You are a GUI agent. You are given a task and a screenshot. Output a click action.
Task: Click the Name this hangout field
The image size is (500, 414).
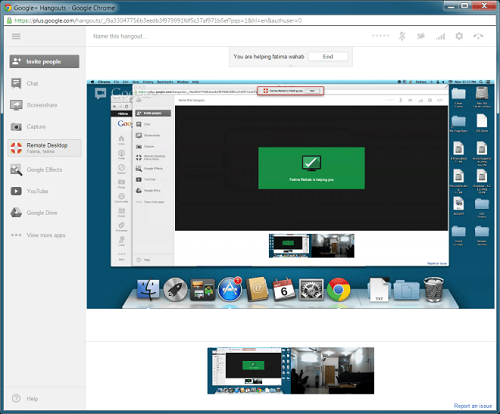pos(120,36)
